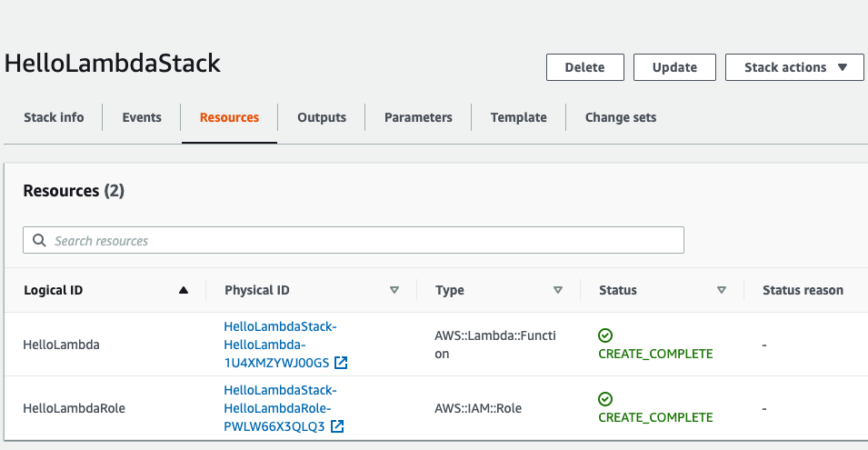Sort by Status column arrow
This screenshot has height=450, width=868.
(x=722, y=290)
